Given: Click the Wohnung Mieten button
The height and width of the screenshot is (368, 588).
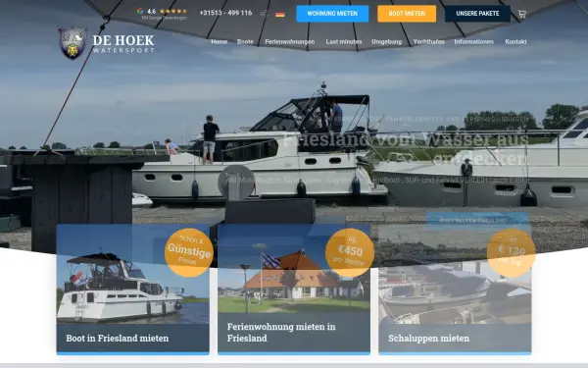Looking at the screenshot, I should 332,14.
